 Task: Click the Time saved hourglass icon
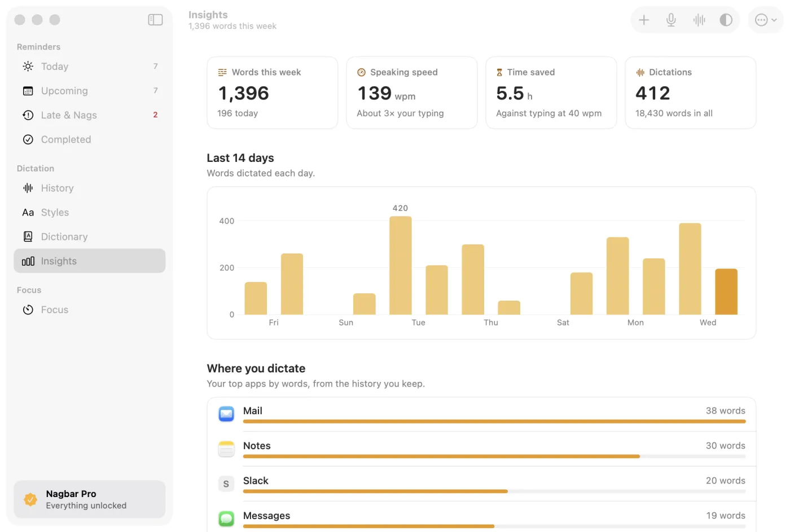(499, 72)
